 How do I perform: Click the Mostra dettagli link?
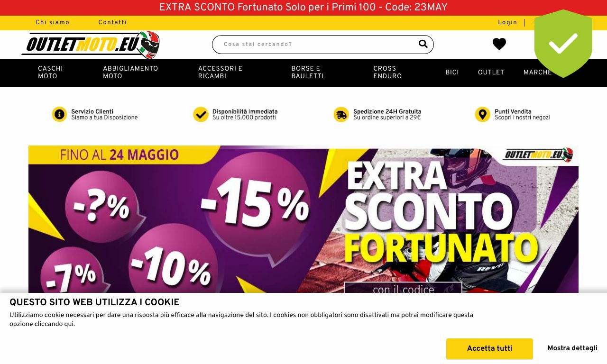tap(572, 348)
